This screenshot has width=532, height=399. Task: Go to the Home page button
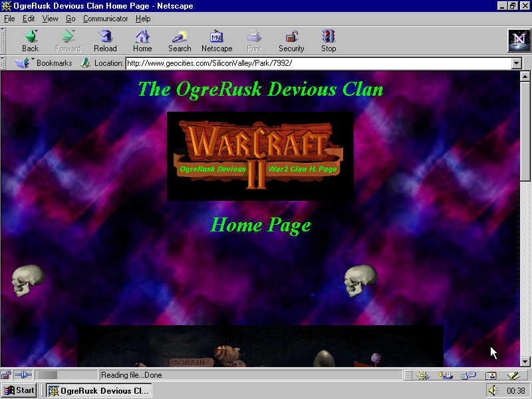point(142,41)
